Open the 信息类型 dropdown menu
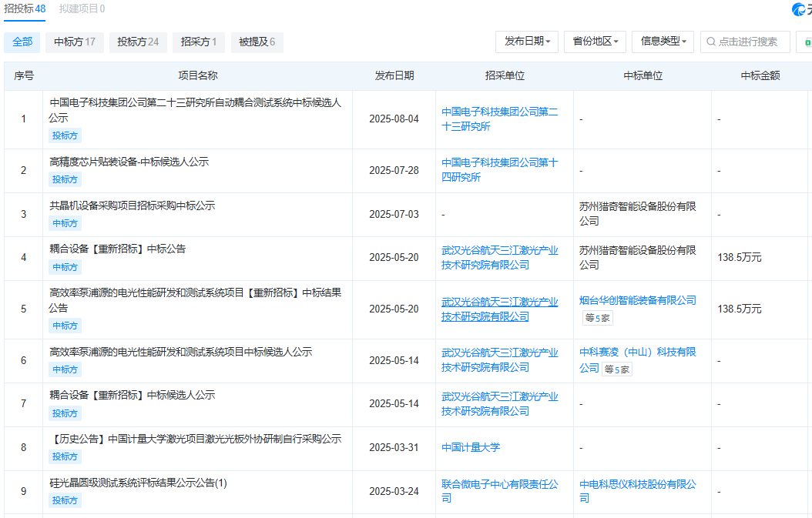Image resolution: width=812 pixels, height=518 pixels. (663, 42)
